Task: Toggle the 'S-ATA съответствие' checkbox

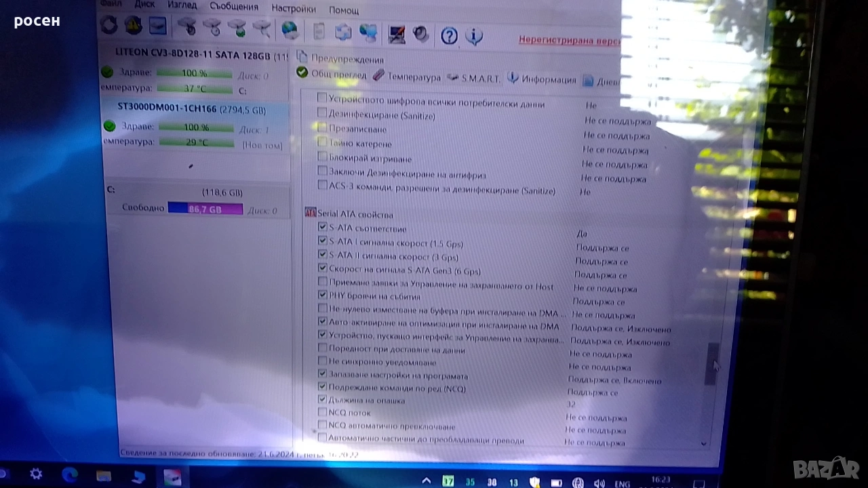Action: click(323, 228)
